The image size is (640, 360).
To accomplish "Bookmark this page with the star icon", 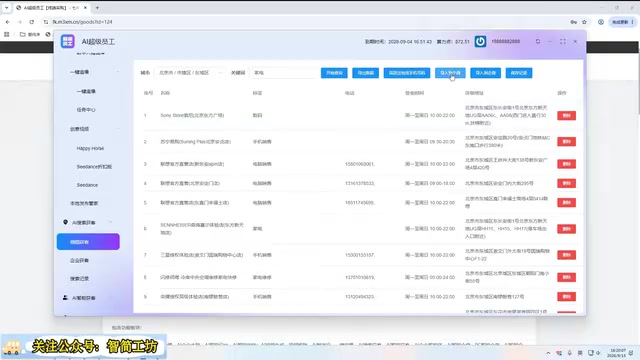I will pos(584,22).
